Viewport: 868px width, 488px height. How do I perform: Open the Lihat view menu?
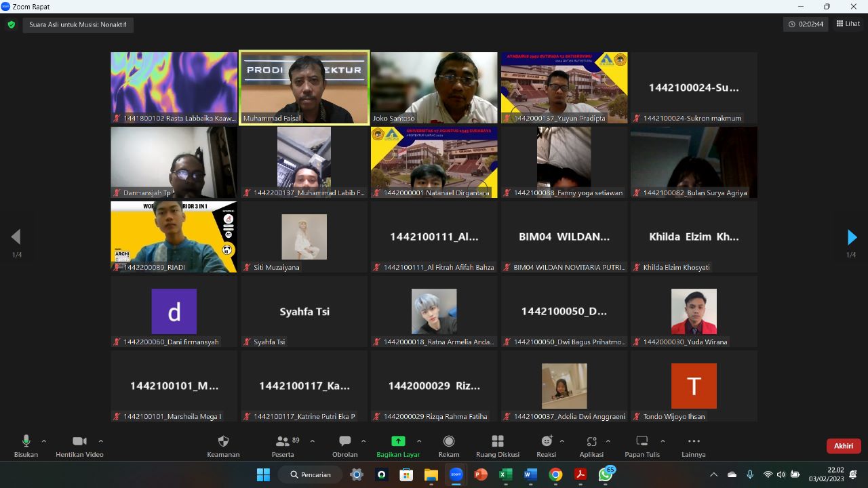848,24
